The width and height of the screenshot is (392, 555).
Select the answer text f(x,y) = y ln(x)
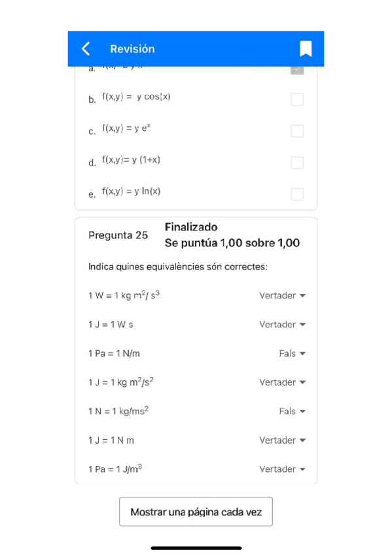click(x=131, y=192)
